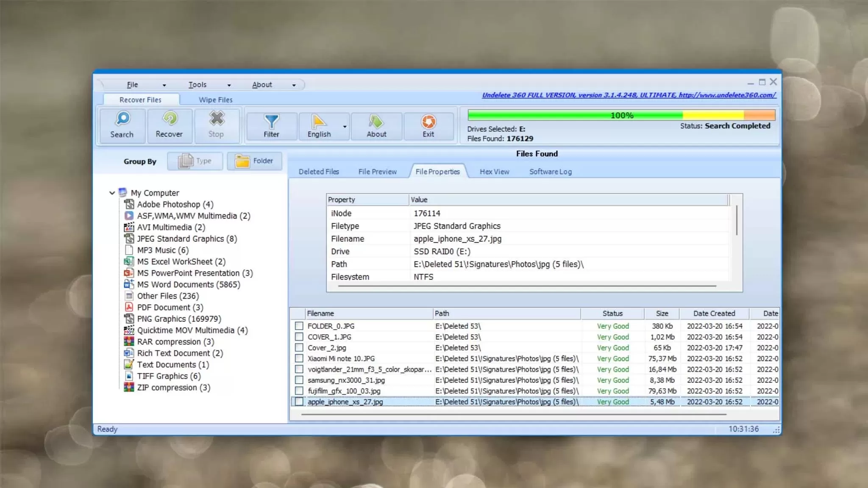868x488 pixels.
Task: Switch to the Hex View tab
Action: [494, 172]
